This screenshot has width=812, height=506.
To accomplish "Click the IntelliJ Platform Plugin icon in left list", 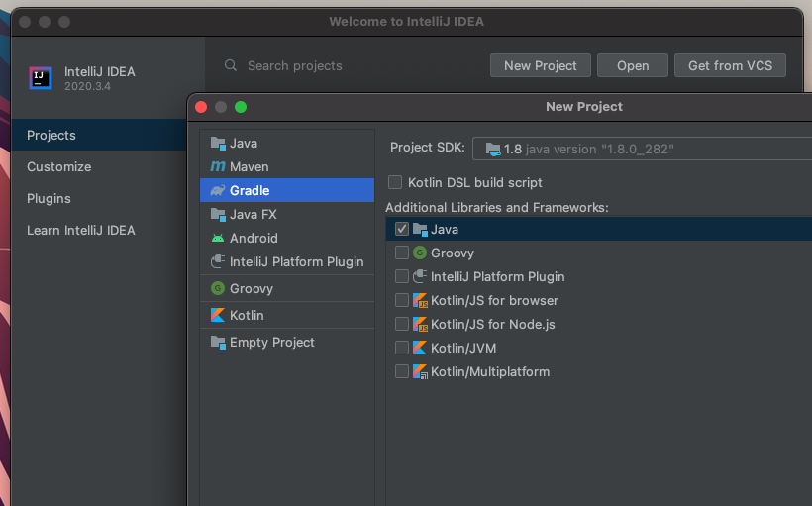I will point(218,261).
